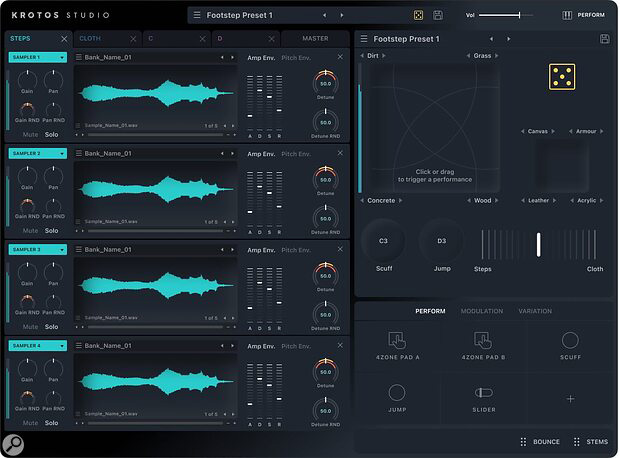
Task: Show Sampler 1 Pitch Env. tab
Action: pos(296,58)
